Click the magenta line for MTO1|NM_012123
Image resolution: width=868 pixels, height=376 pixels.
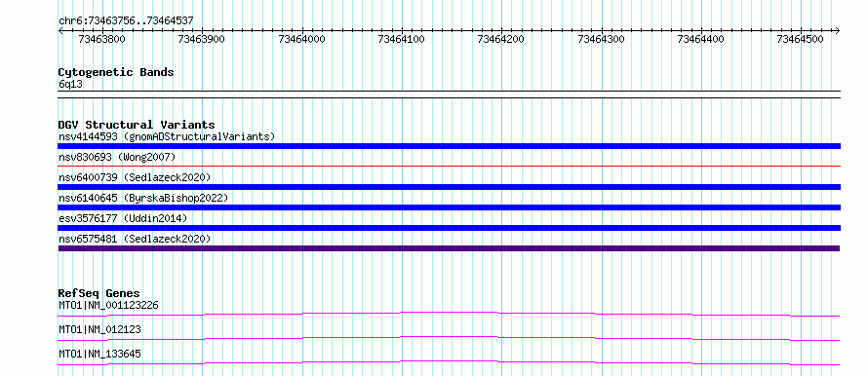coord(449,338)
